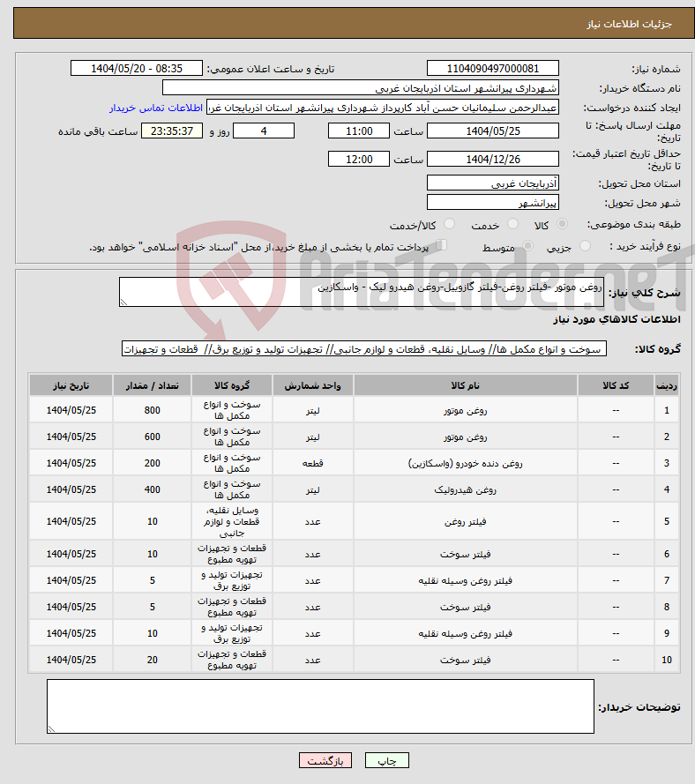Image resolution: width=695 pixels, height=784 pixels.
Task: Click the price validity date 1404/12/26 field
Action: coord(493,159)
